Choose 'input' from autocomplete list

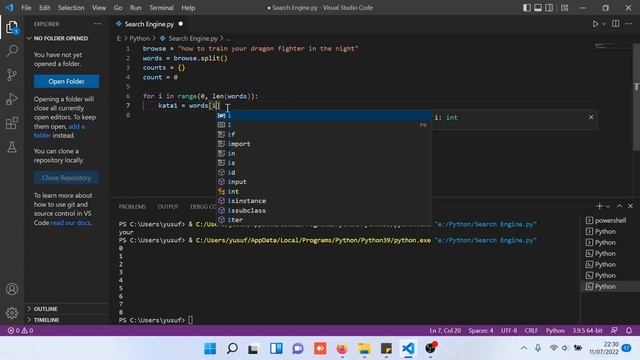coord(324,182)
